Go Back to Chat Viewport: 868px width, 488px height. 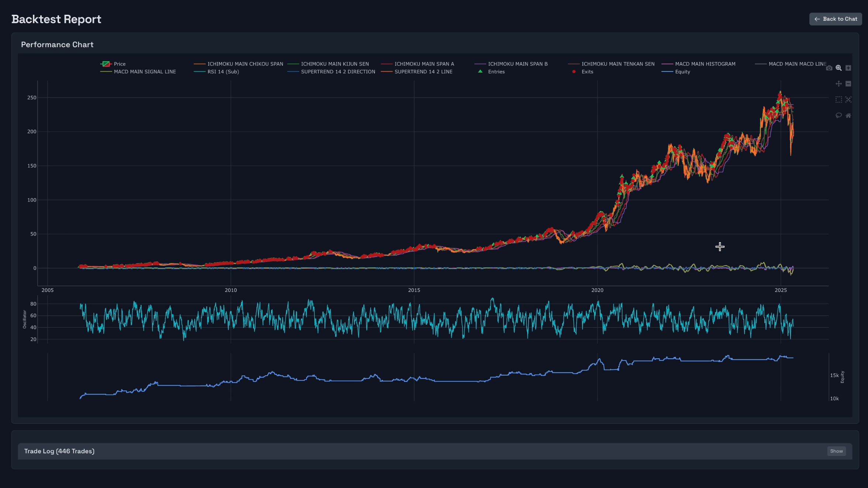point(835,19)
